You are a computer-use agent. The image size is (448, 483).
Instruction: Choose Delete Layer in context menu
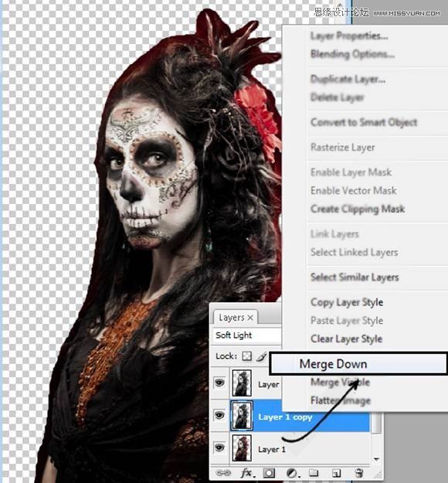pyautogui.click(x=337, y=97)
